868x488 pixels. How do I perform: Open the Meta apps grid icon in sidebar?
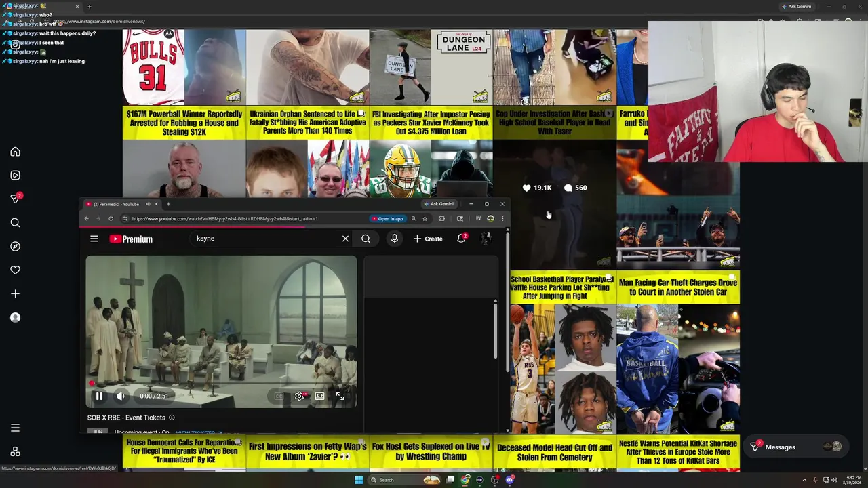(x=15, y=451)
